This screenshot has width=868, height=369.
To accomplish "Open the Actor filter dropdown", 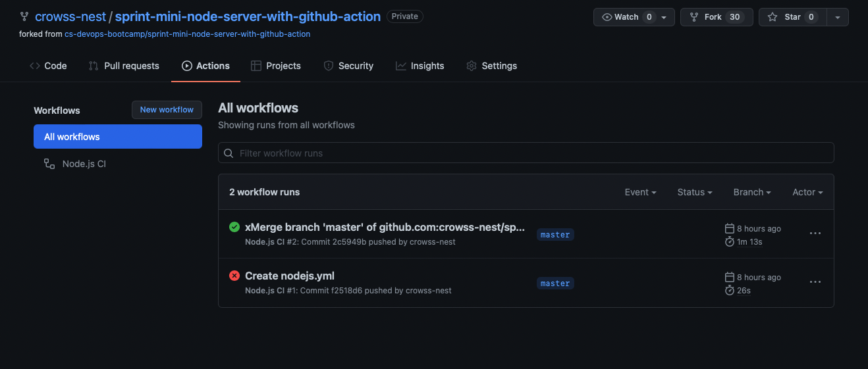I will [807, 192].
